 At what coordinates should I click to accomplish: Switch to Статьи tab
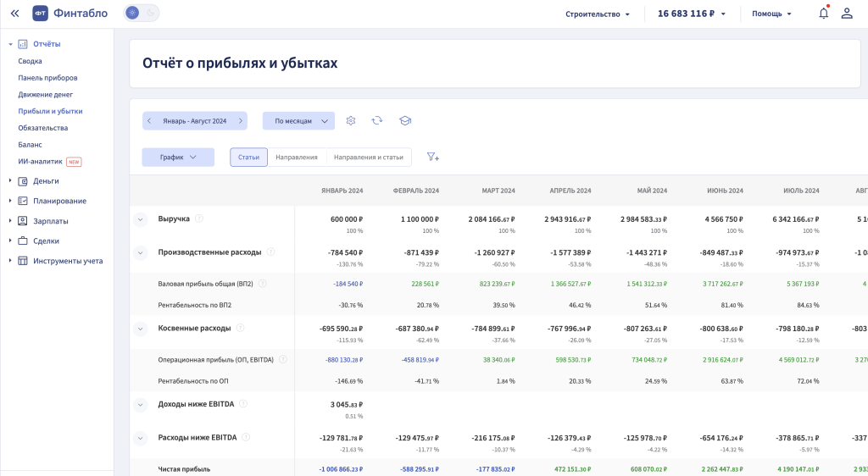pos(248,157)
